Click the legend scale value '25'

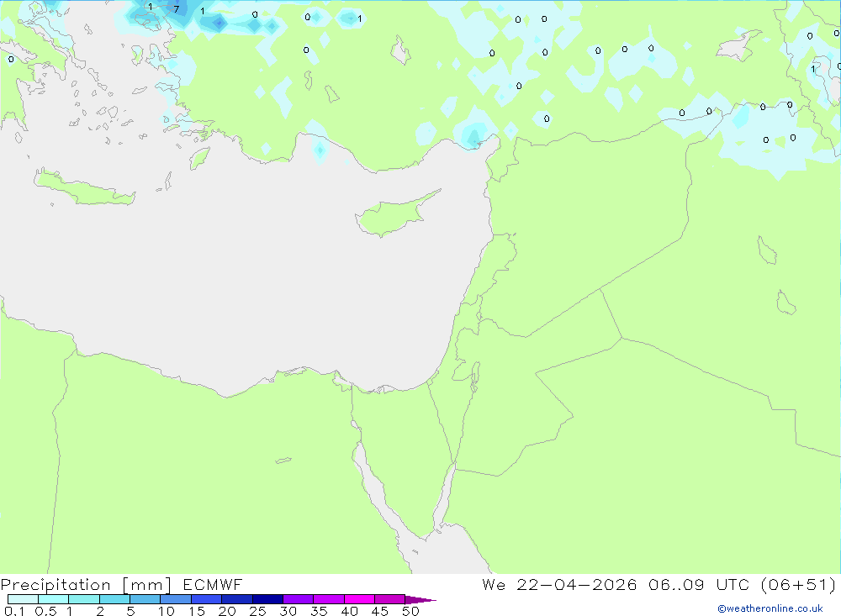click(x=257, y=611)
